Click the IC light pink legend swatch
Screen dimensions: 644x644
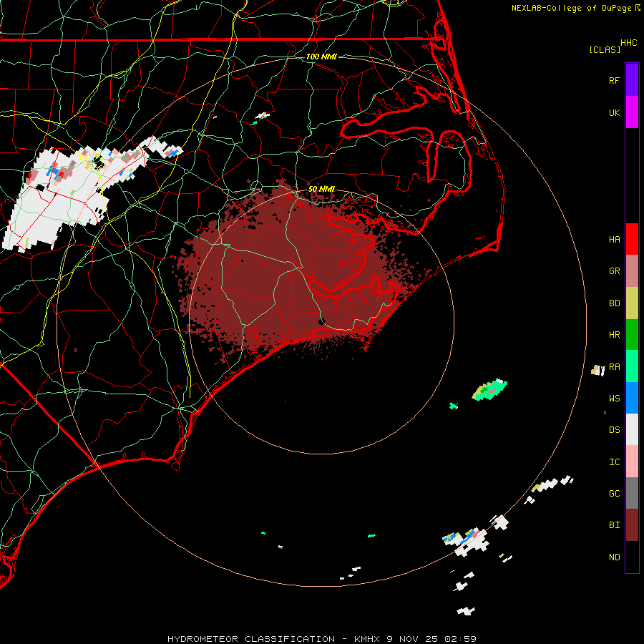click(632, 462)
